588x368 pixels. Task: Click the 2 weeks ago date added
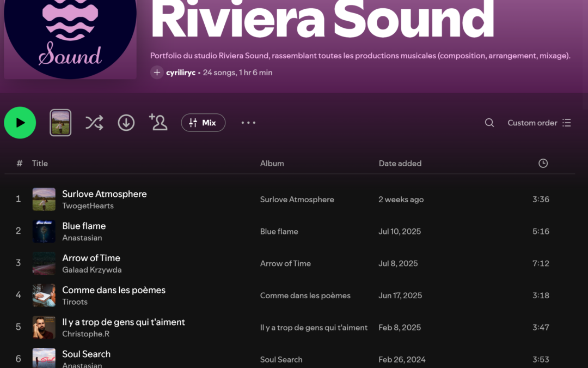(x=401, y=200)
